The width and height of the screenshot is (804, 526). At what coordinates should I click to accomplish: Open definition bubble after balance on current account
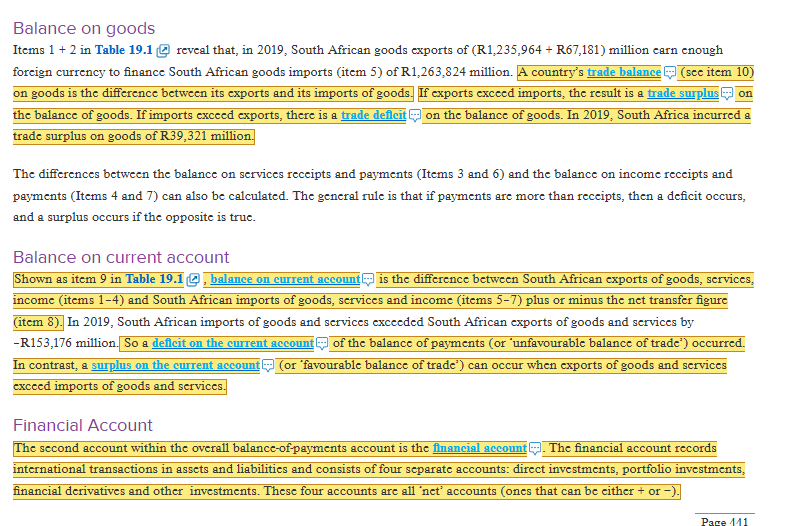[368, 279]
